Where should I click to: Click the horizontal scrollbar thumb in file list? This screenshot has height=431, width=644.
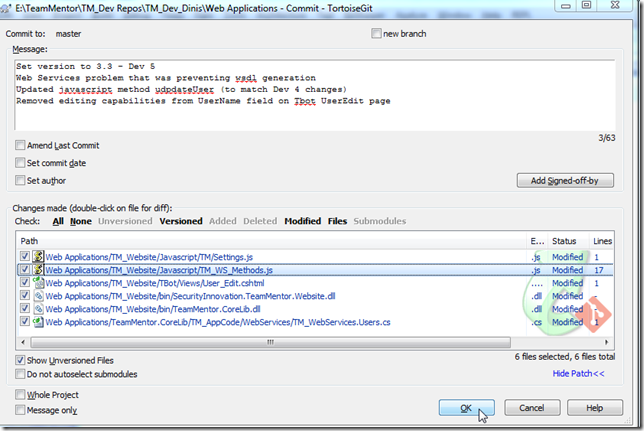click(x=270, y=342)
